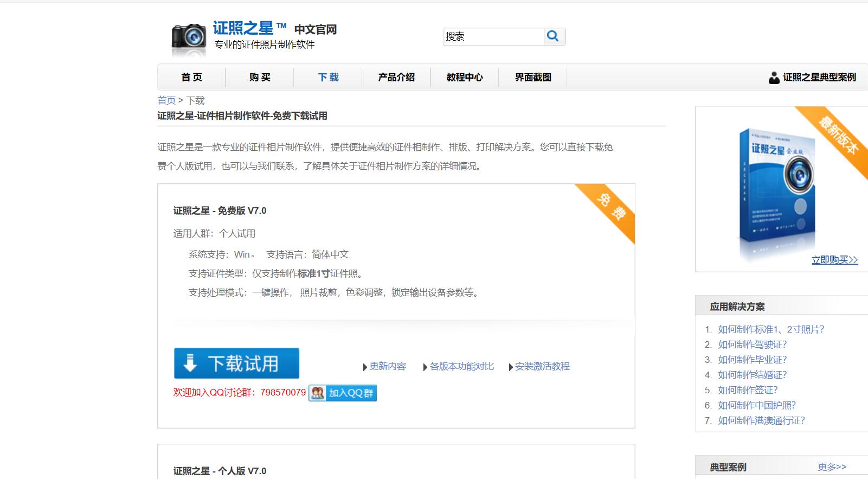
Task: Open 如何制作毕业证? link
Action: (752, 360)
